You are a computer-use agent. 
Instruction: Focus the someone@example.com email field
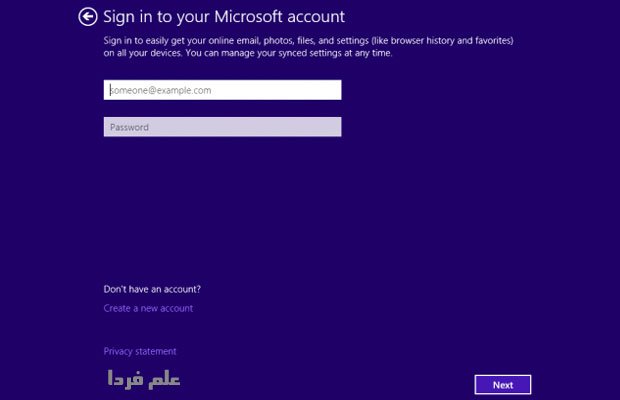223,90
